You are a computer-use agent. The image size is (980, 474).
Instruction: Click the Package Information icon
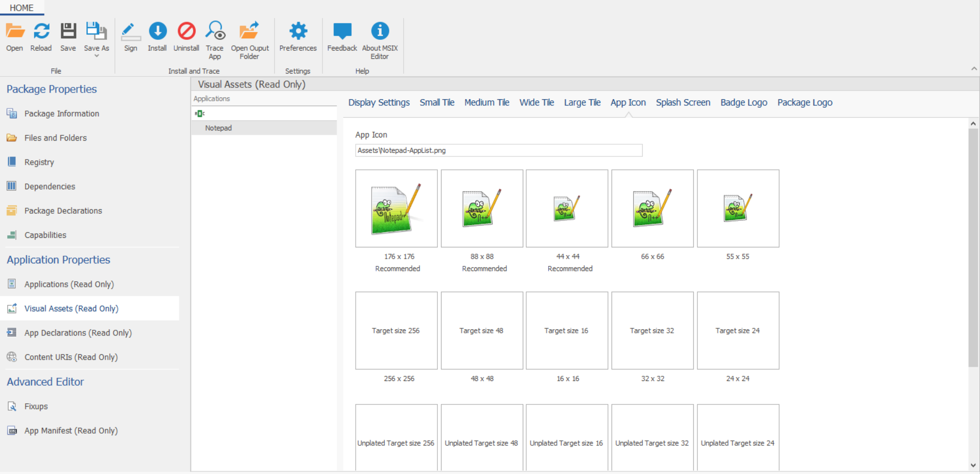(x=12, y=113)
